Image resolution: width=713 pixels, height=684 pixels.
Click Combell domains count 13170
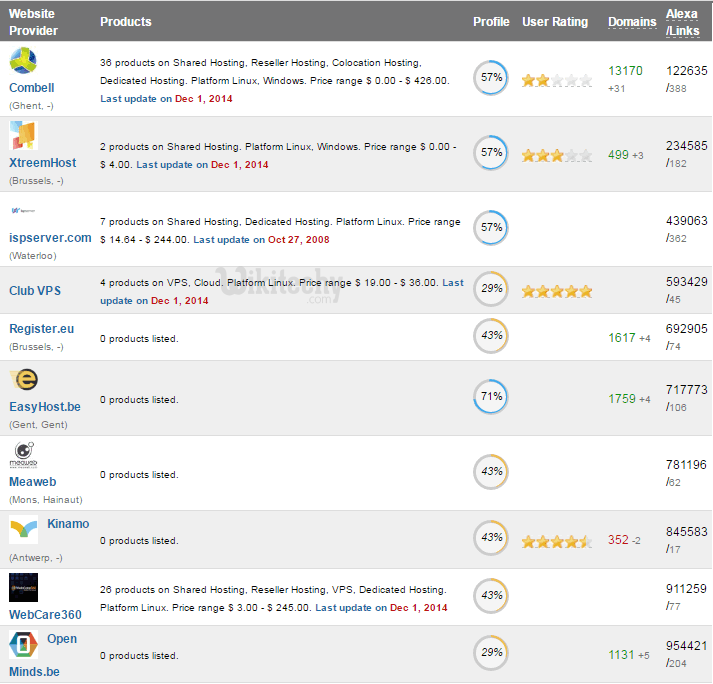pyautogui.click(x=625, y=71)
